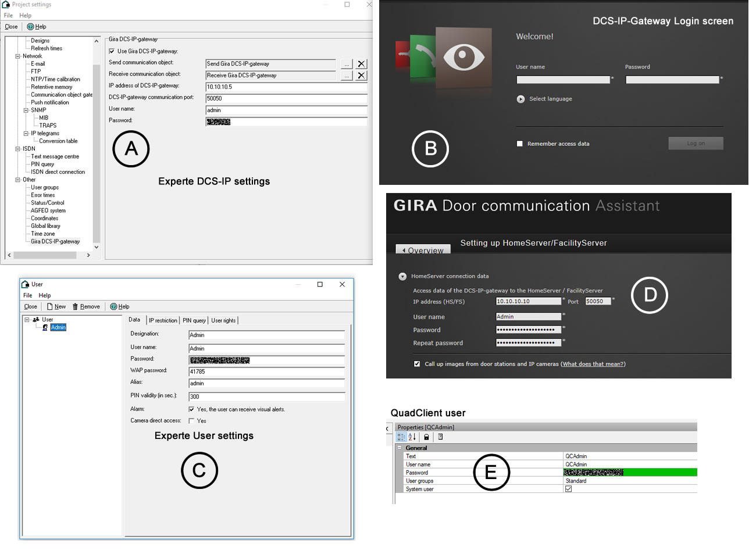Select the Text message centre tree item

pyautogui.click(x=55, y=156)
